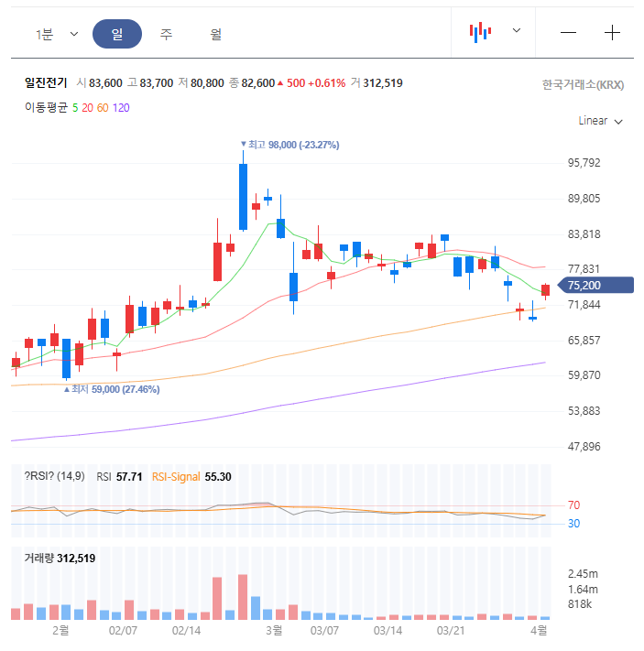Open the Linear scale dropdown
Screen dimensions: 644x651
click(600, 121)
